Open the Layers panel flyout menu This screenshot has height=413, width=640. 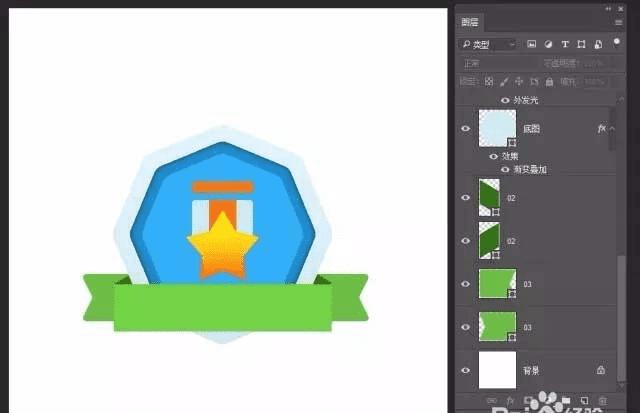(x=619, y=22)
